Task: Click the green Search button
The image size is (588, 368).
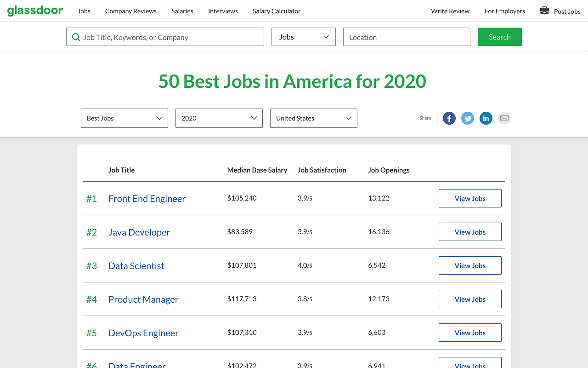Action: tap(500, 37)
